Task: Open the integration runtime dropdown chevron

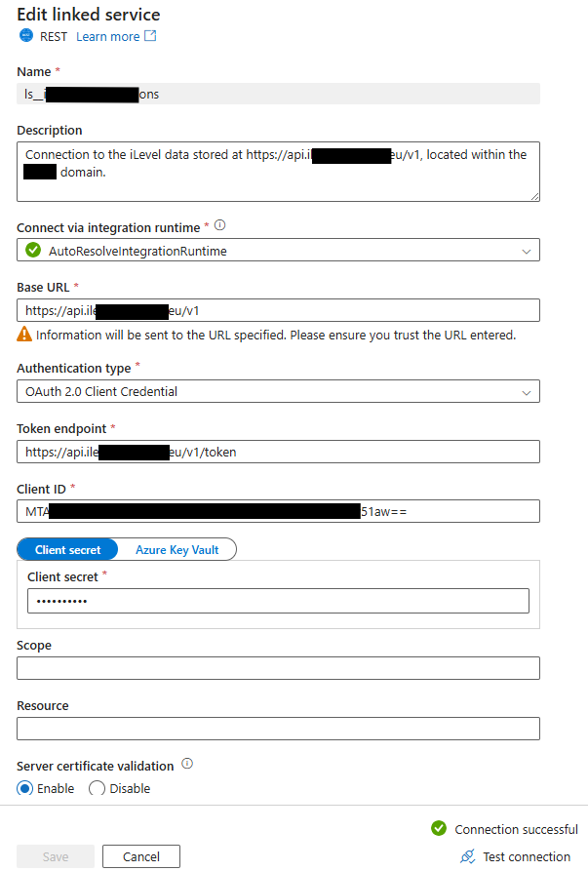Action: tap(527, 251)
